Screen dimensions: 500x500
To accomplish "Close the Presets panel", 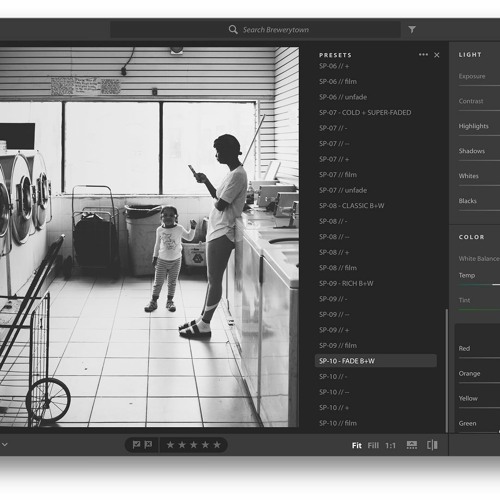I will coord(437,55).
